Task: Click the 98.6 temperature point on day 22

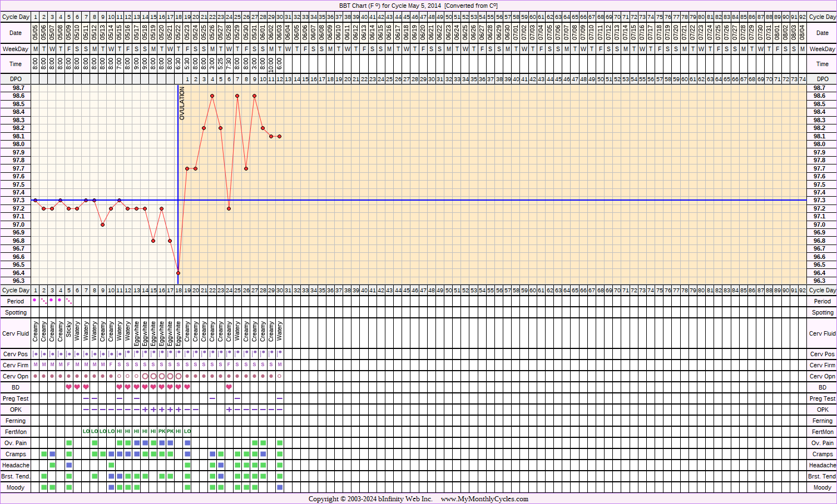Action: [212, 96]
